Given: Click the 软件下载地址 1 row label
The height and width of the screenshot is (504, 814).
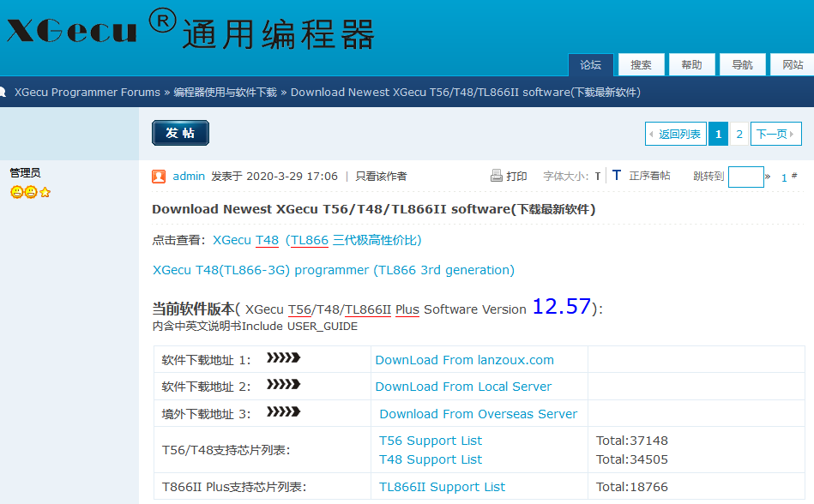Looking at the screenshot, I should coord(206,360).
